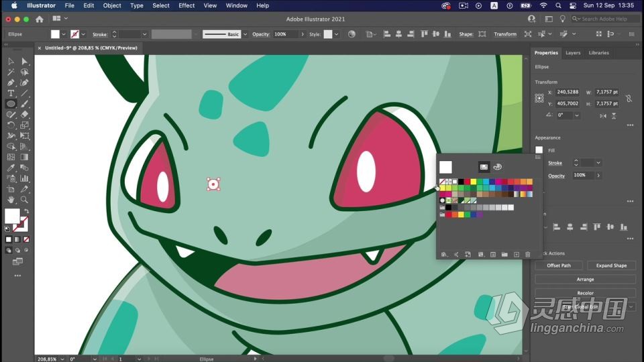This screenshot has height=362, width=644.
Task: Open the Window menu
Action: [x=237, y=6]
